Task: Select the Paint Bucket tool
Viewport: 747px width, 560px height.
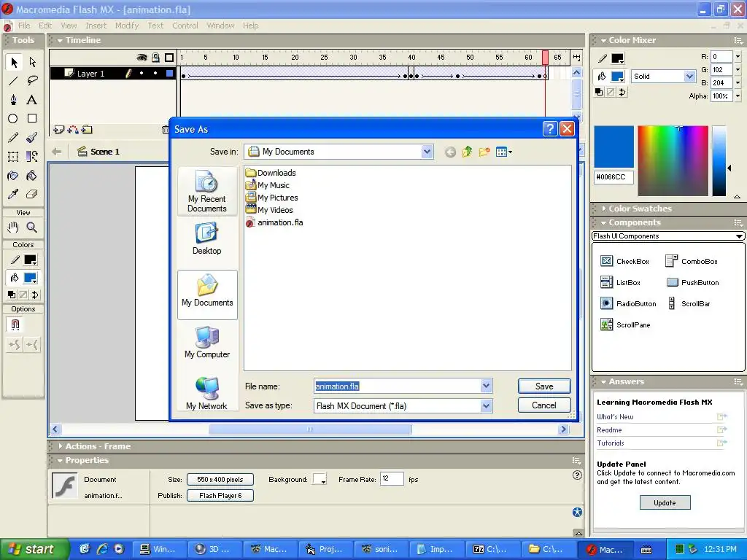Action: pyautogui.click(x=32, y=176)
